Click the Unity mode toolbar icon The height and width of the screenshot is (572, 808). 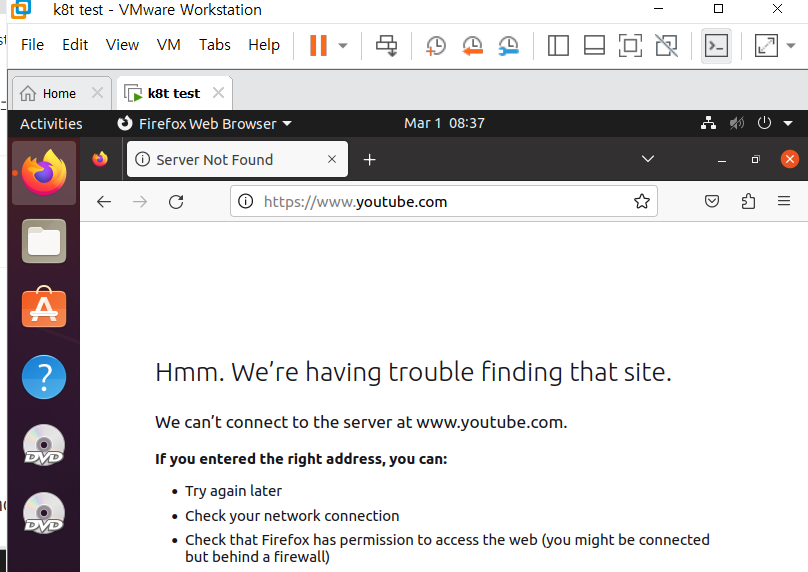[666, 45]
